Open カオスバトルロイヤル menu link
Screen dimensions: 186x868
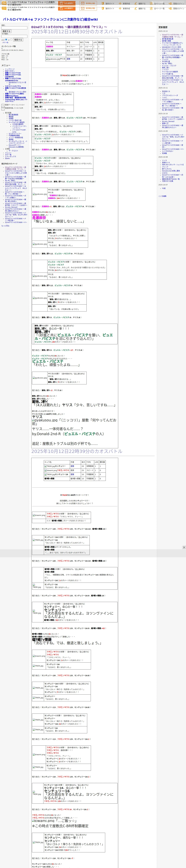click(13, 86)
